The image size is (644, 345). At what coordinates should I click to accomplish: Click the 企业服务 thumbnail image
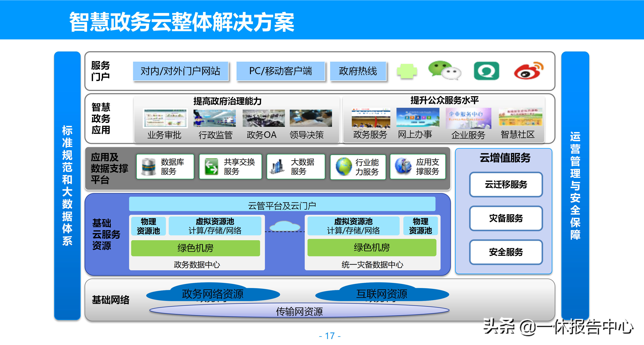click(x=468, y=118)
